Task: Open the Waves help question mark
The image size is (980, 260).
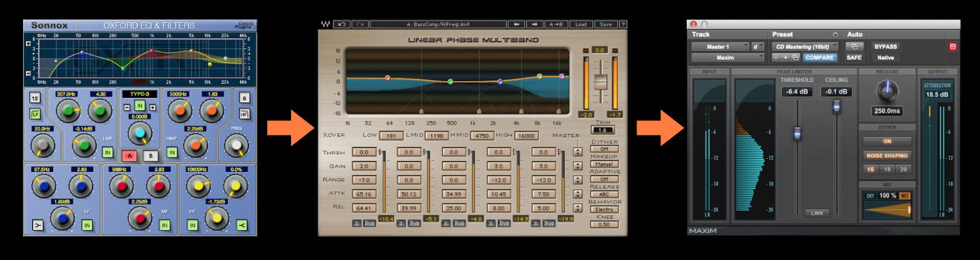Action: (x=623, y=24)
